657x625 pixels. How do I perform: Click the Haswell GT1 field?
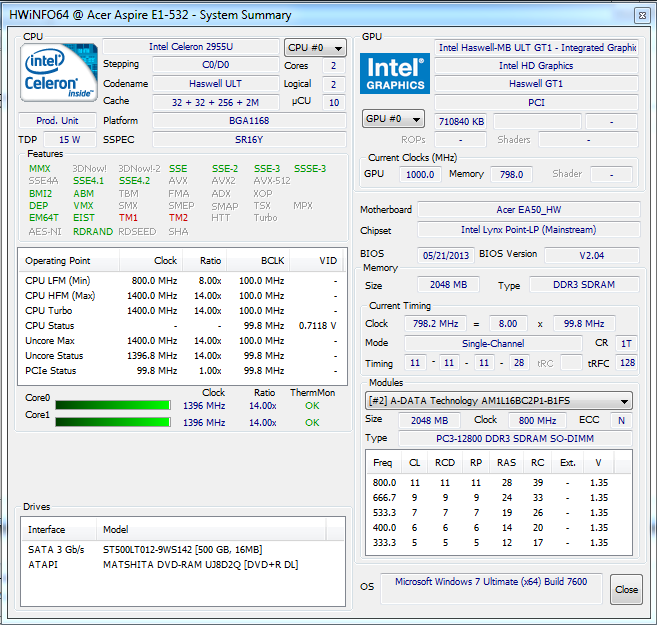coord(536,84)
